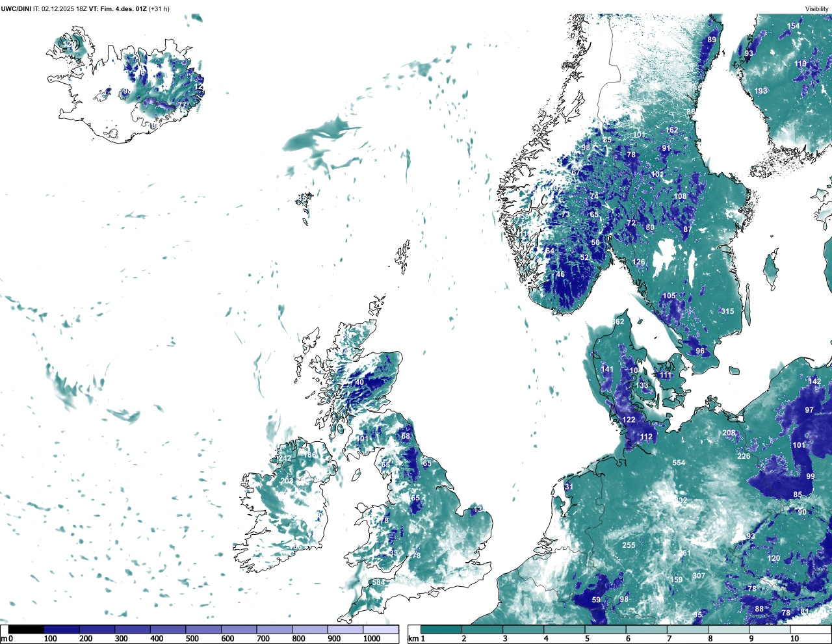The image size is (832, 644).
Task: Click the 141 value in Jutland
Action: coord(607,369)
